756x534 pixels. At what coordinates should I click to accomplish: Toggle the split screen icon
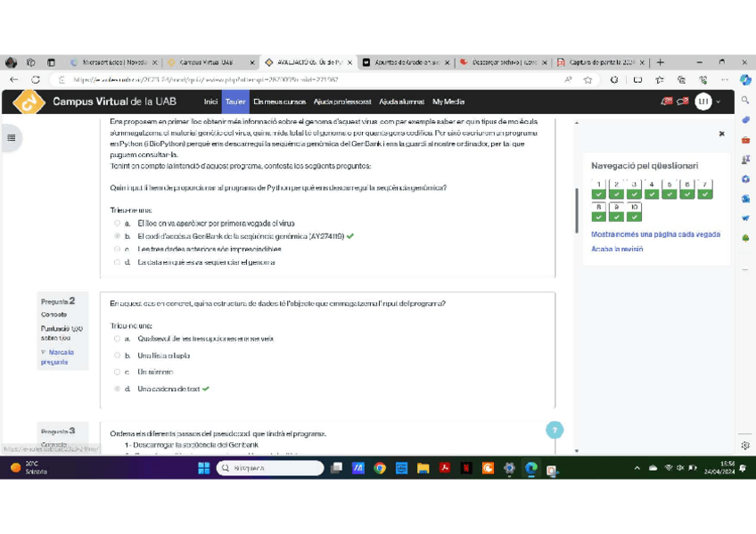(x=637, y=80)
